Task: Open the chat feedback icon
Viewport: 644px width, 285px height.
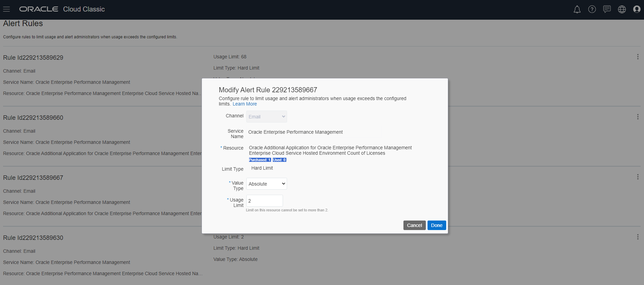Action: click(x=607, y=9)
